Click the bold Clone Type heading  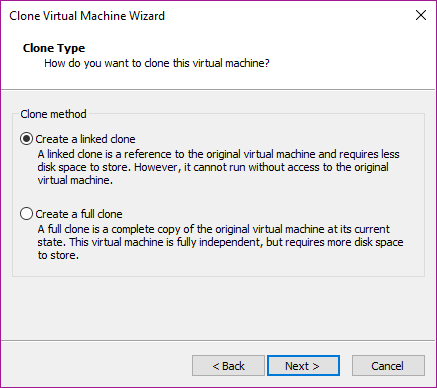click(x=54, y=48)
